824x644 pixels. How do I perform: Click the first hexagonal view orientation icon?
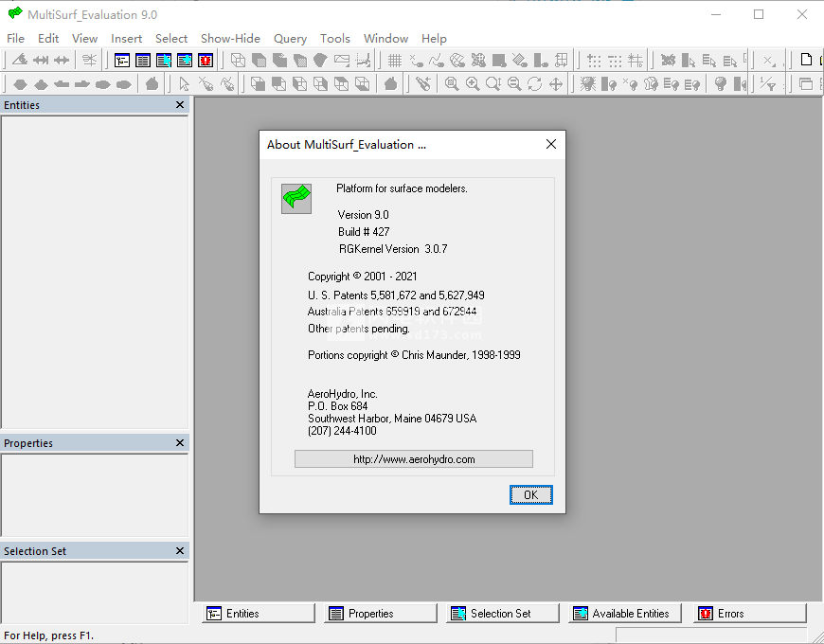(20, 83)
